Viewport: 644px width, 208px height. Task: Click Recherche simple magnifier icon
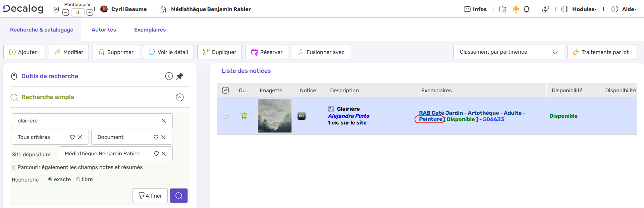click(x=14, y=97)
